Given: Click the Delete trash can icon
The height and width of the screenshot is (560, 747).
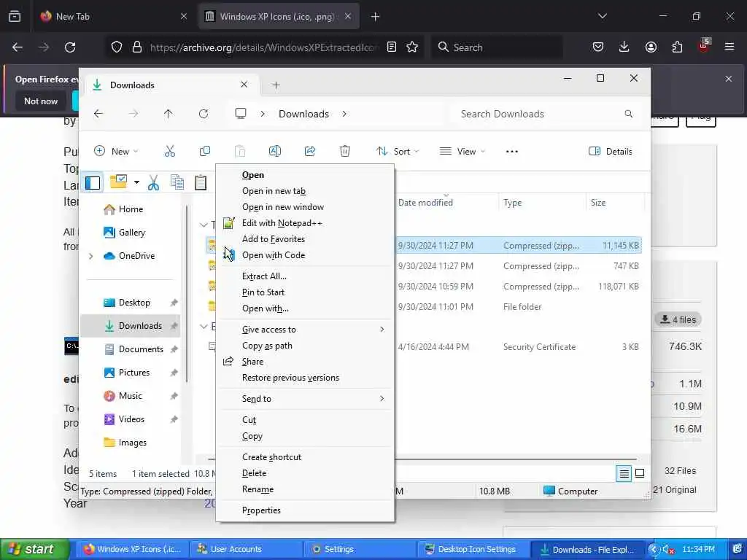Looking at the screenshot, I should tap(345, 152).
